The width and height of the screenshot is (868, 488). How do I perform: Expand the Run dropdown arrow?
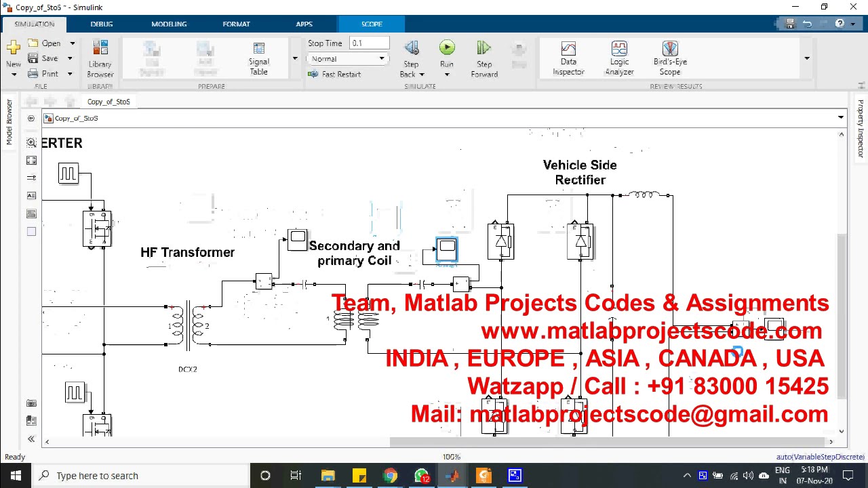(446, 74)
